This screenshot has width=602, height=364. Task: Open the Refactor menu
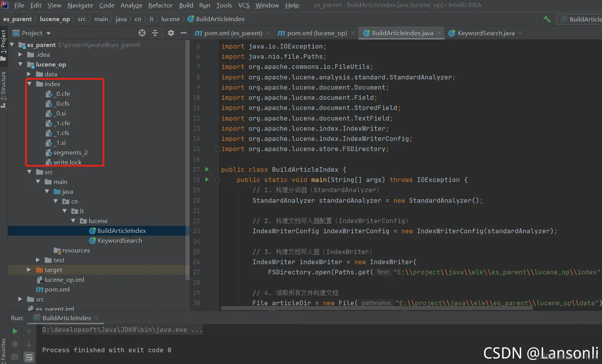pos(160,5)
